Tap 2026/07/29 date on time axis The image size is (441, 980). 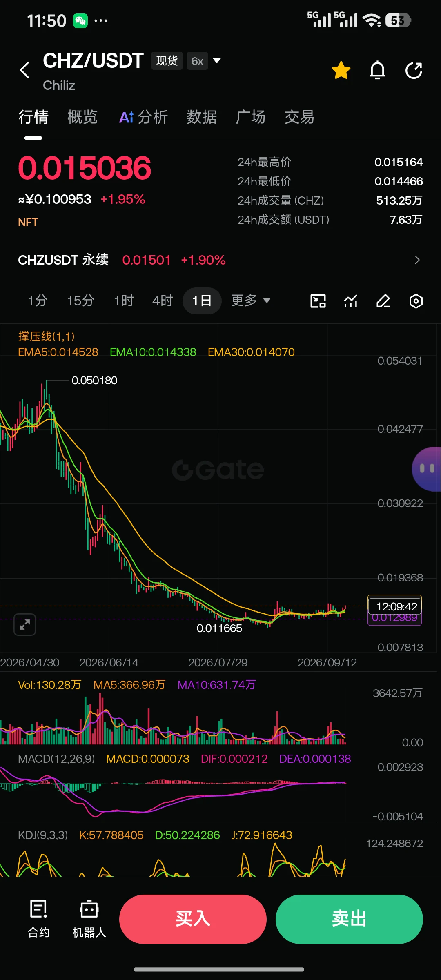(x=218, y=662)
